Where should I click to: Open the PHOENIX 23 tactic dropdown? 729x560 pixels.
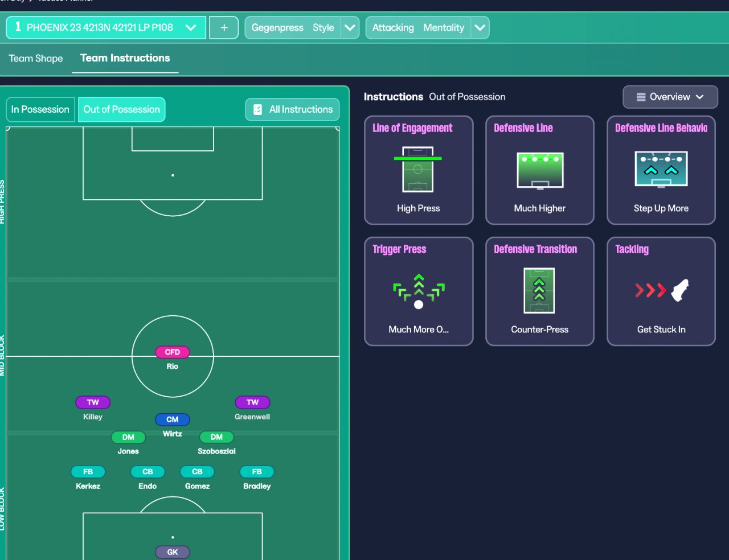pyautogui.click(x=106, y=27)
